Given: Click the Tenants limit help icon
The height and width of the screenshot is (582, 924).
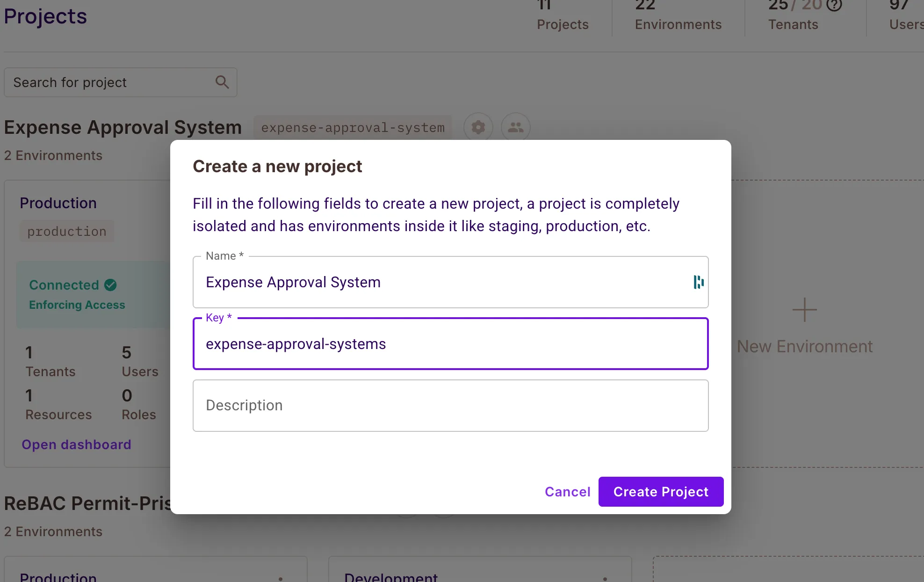Looking at the screenshot, I should click(x=834, y=6).
